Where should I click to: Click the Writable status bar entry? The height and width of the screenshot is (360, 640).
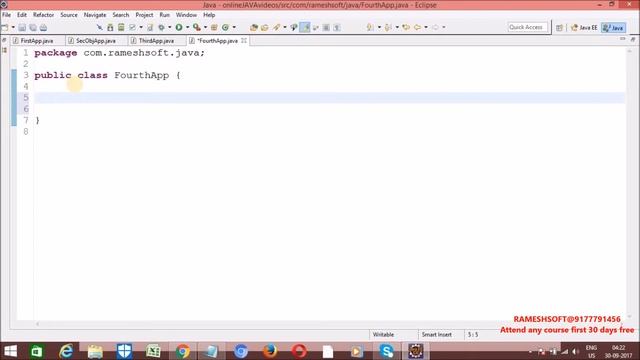click(x=383, y=334)
